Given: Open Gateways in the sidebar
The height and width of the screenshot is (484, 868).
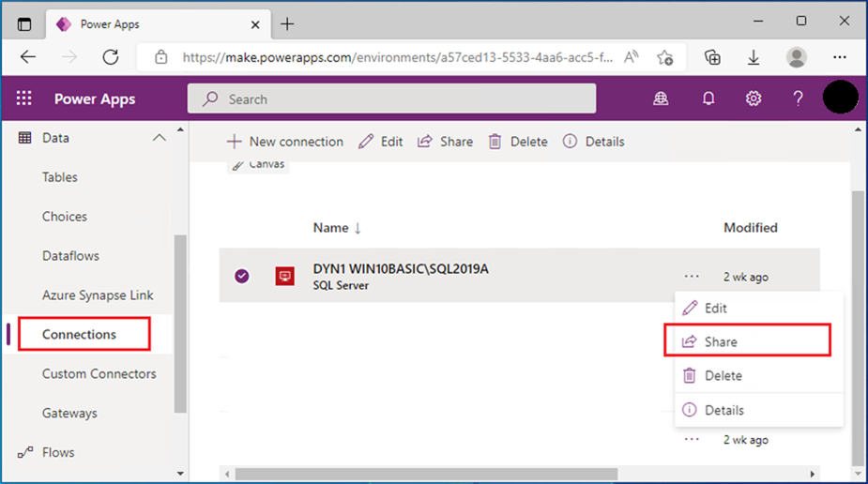Looking at the screenshot, I should [x=69, y=413].
